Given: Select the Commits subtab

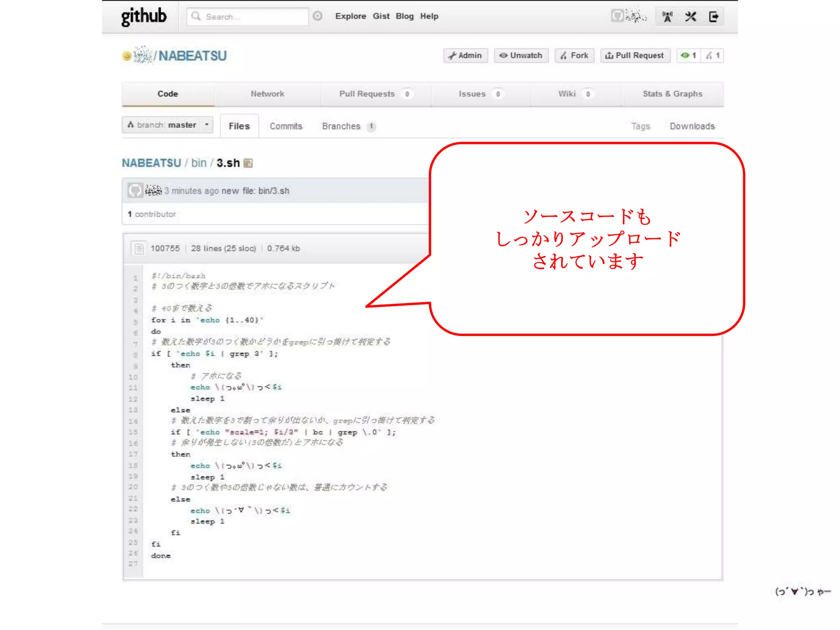Looking at the screenshot, I should point(286,126).
